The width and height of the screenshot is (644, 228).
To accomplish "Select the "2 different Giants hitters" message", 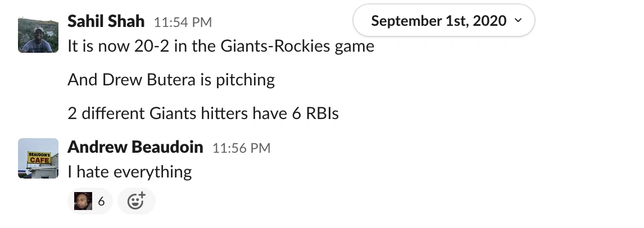I will 203,113.
